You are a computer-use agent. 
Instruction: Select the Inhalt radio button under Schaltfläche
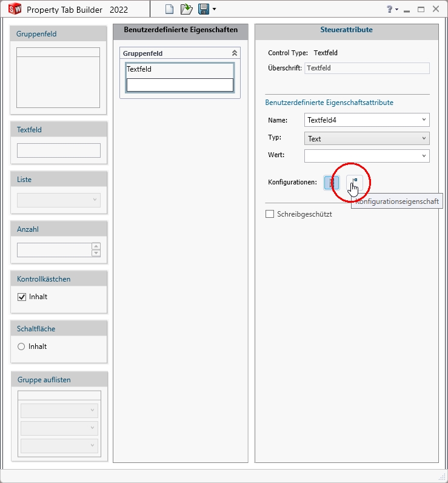[21, 346]
